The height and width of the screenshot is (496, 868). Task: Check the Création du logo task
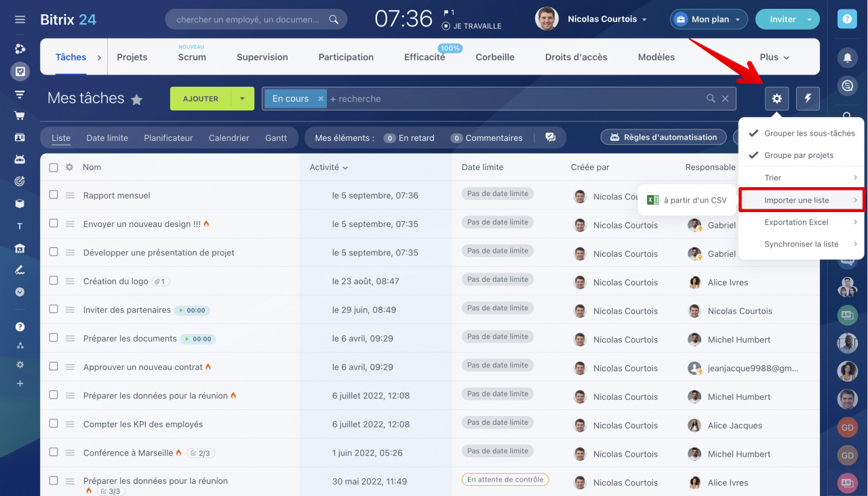(x=54, y=280)
